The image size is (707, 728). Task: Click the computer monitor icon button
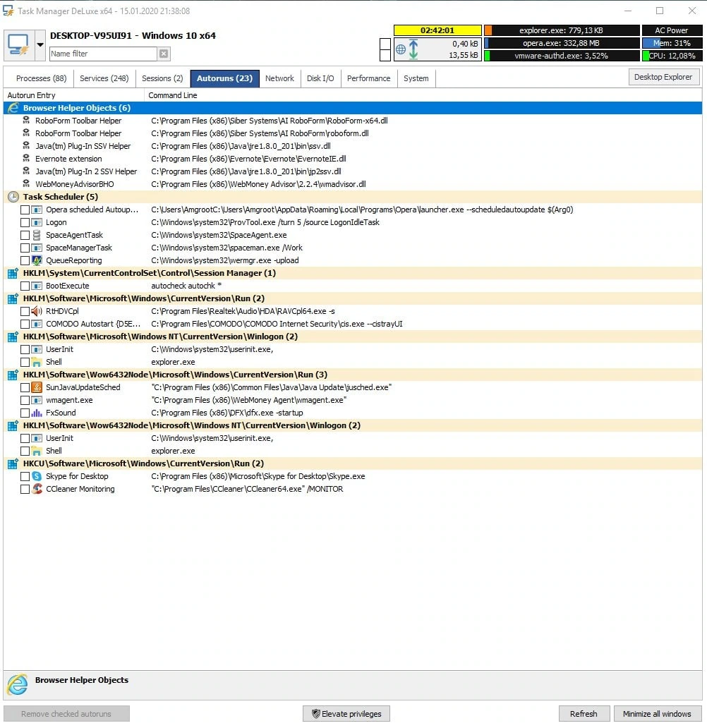[x=18, y=45]
